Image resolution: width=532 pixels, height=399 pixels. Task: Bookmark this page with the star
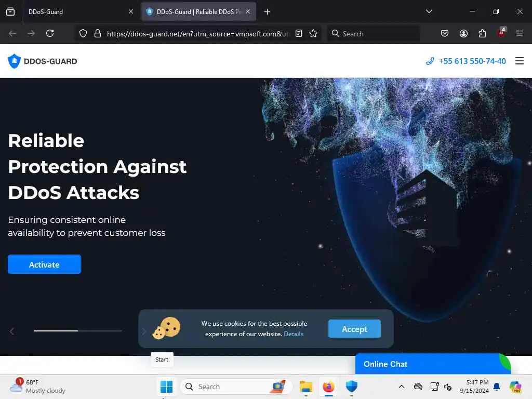coord(313,33)
